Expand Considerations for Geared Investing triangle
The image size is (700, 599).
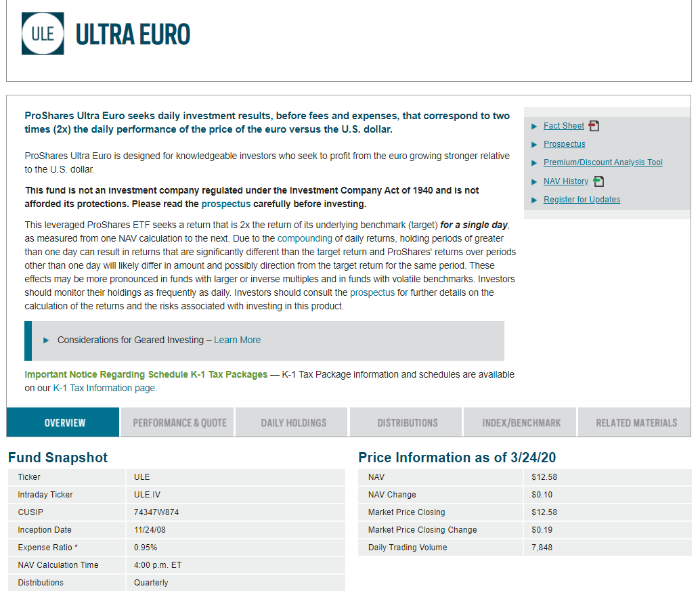click(x=45, y=340)
